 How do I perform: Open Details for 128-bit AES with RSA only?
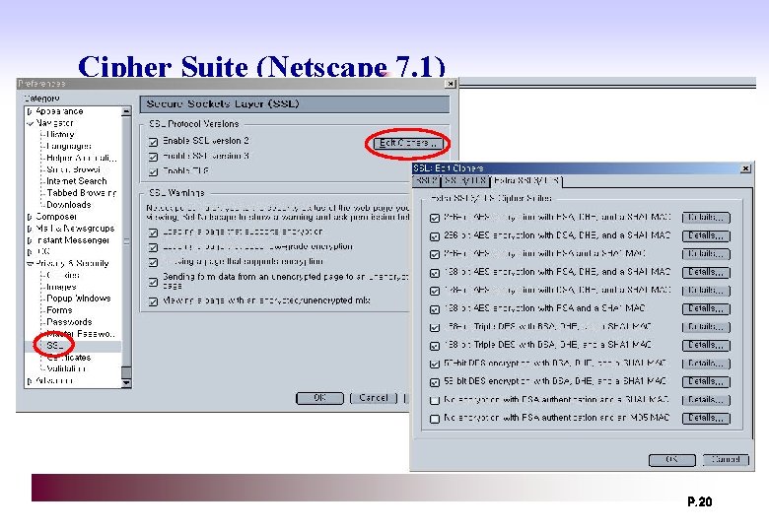[706, 309]
